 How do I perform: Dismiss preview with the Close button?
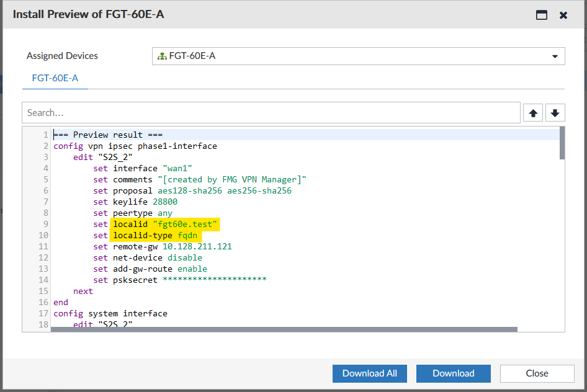[537, 373]
